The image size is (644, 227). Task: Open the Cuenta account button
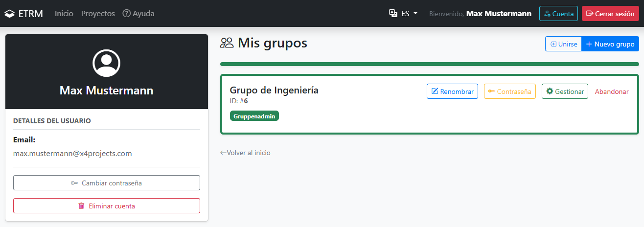(x=558, y=14)
